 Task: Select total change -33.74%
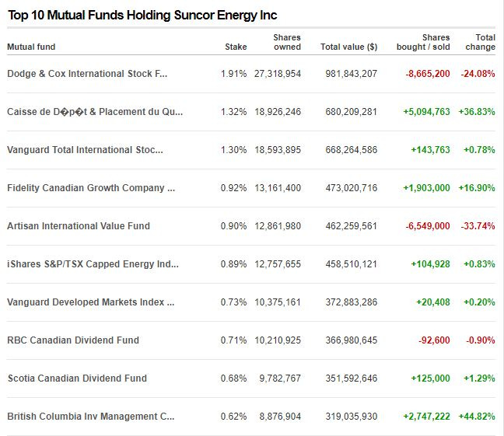478,226
